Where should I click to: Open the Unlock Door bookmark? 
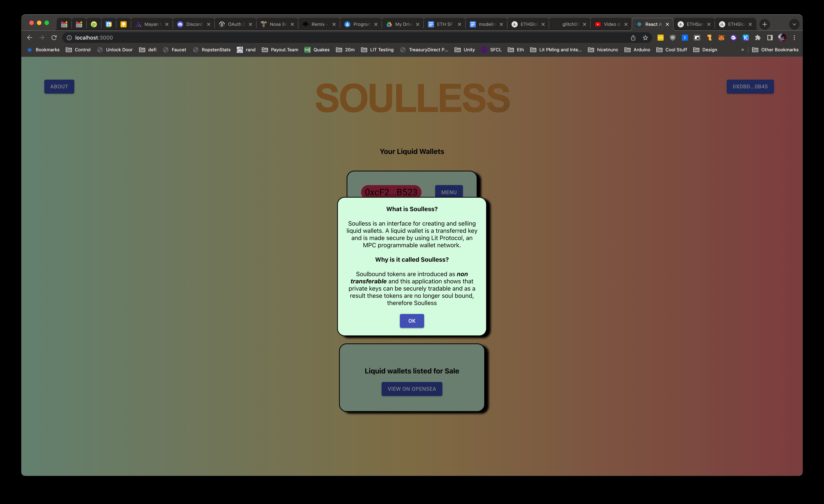click(x=115, y=50)
